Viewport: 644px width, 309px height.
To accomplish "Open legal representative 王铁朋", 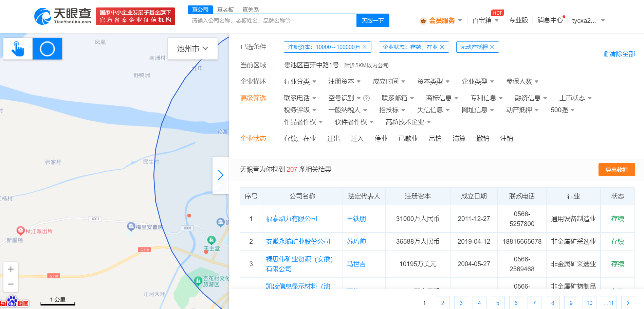I will pyautogui.click(x=356, y=219).
